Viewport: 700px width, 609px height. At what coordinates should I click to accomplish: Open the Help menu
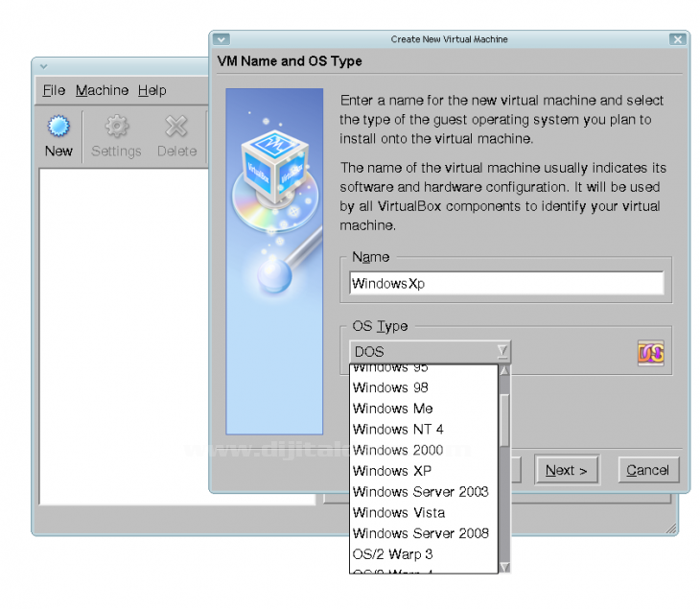click(x=152, y=90)
